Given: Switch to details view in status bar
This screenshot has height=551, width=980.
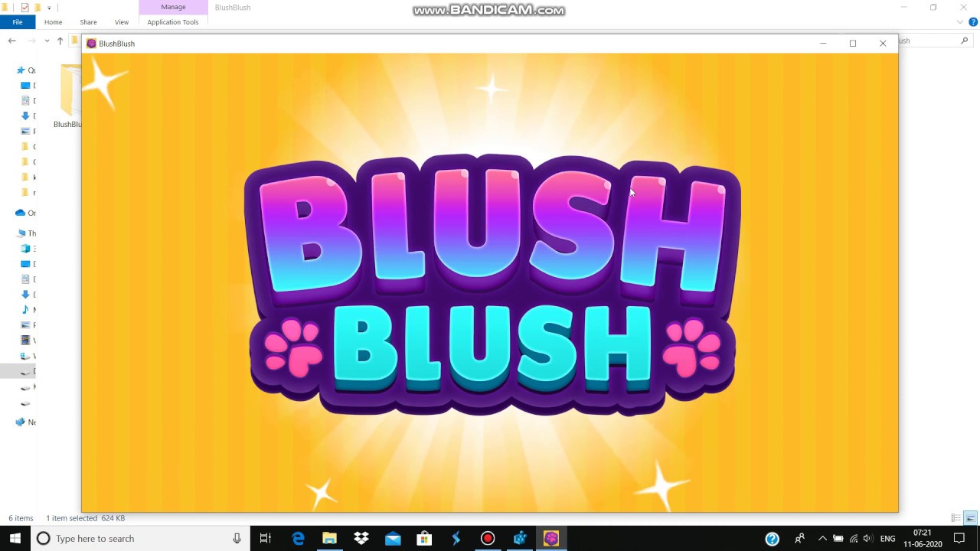Looking at the screenshot, I should (955, 518).
